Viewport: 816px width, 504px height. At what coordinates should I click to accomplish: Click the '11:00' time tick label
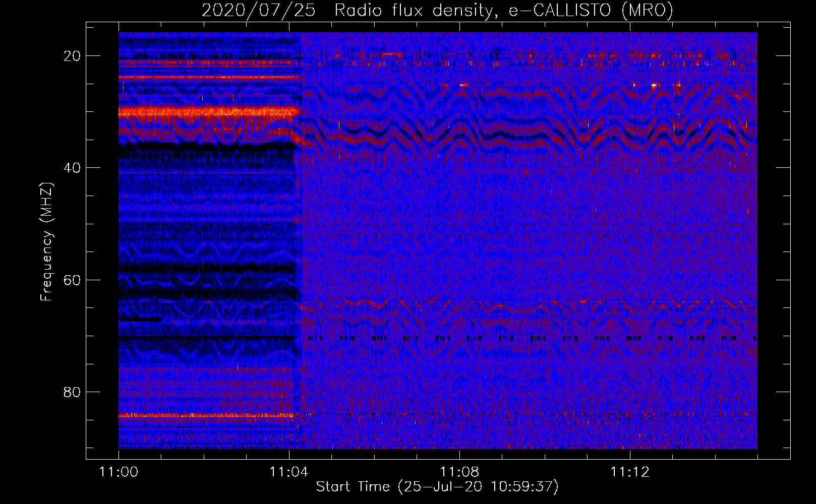tap(119, 472)
